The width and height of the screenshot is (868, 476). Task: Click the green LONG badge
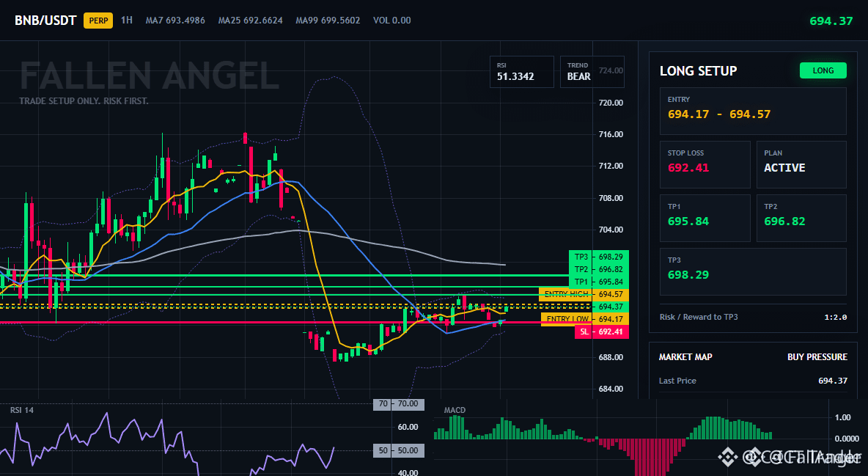(x=823, y=70)
